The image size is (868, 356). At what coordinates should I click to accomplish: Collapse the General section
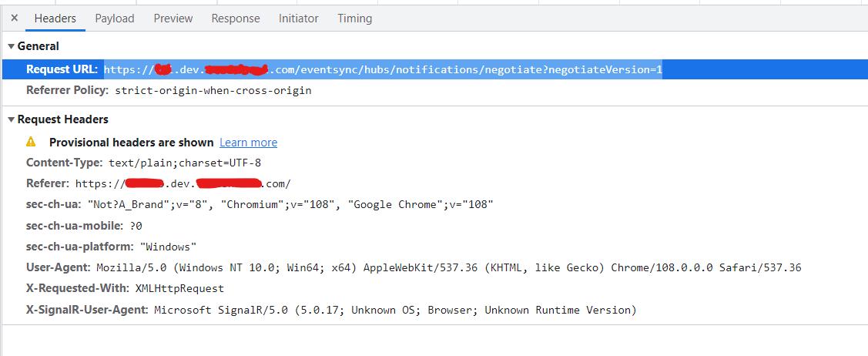pos(11,46)
